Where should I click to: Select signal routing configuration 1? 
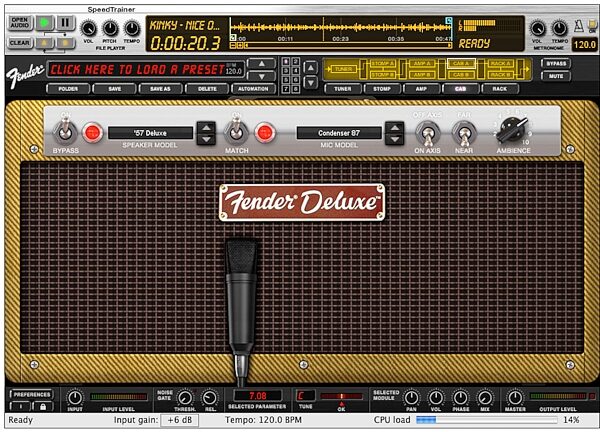285,62
